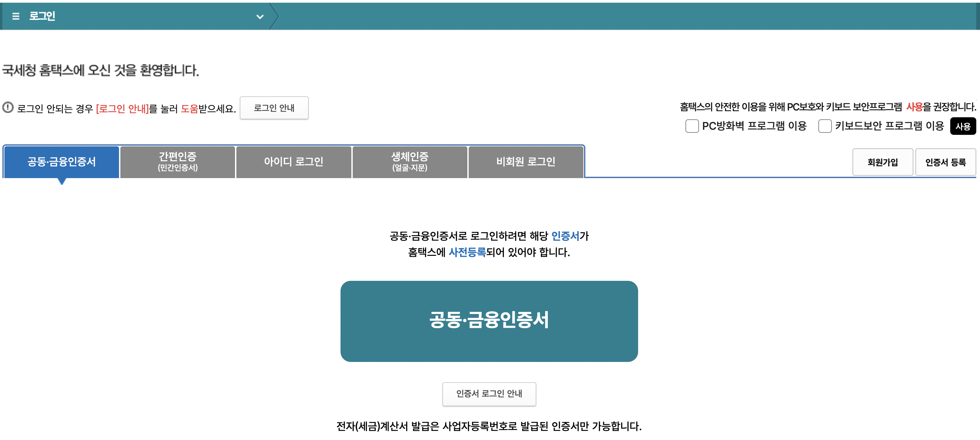
Task: Click the large 공동·금융인증서 login button
Action: tap(489, 321)
